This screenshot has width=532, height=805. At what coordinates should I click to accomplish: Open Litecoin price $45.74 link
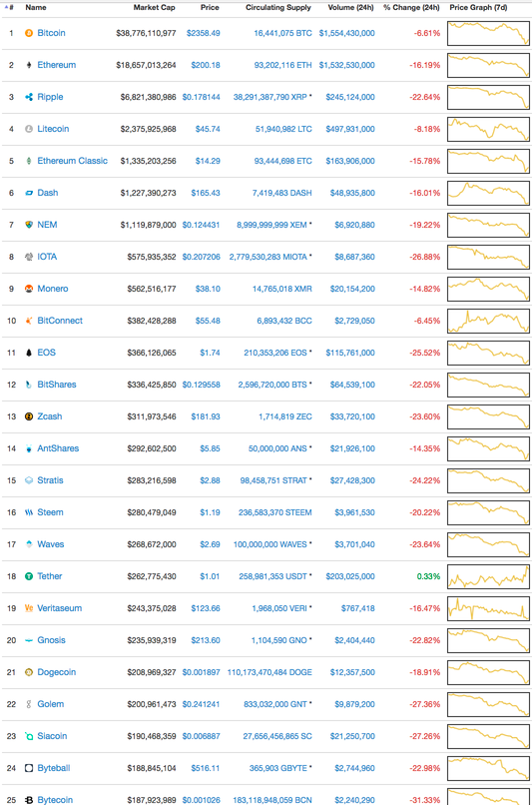[208, 129]
